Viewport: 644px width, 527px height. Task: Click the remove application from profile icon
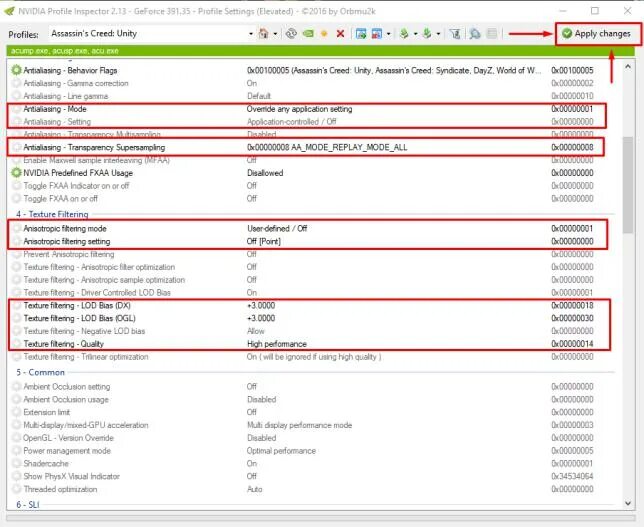[x=377, y=34]
